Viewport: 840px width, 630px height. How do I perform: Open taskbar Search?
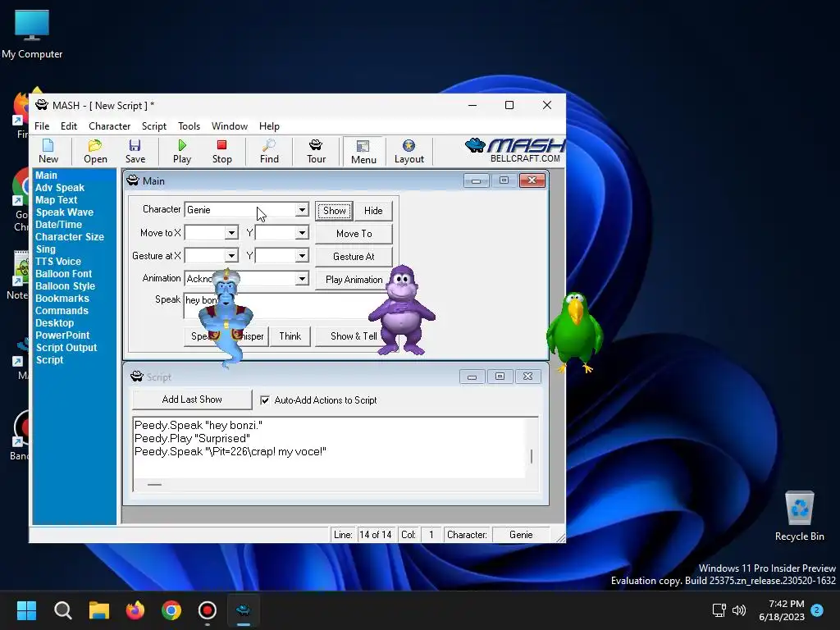point(62,610)
